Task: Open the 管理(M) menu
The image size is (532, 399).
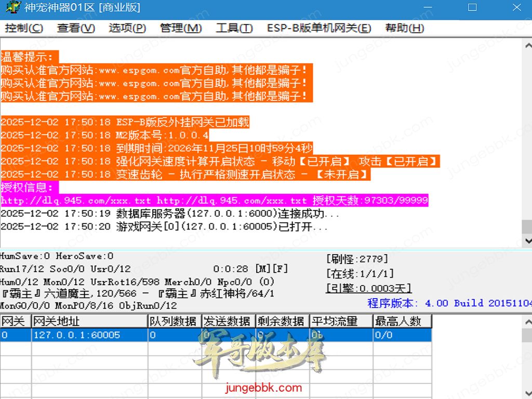Action: pyautogui.click(x=181, y=28)
